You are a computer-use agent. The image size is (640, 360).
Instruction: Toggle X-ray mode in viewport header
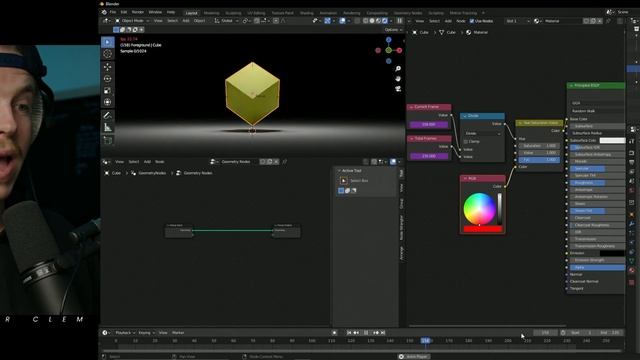tap(357, 20)
